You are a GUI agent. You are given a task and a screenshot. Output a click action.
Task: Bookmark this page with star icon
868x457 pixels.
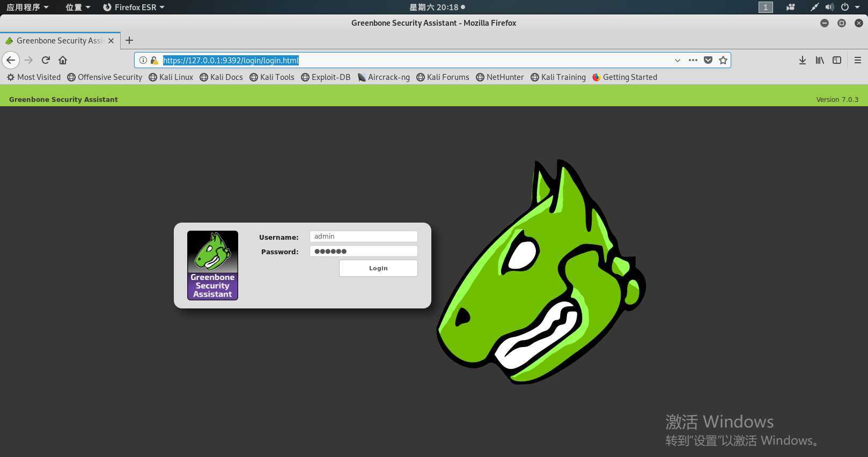point(723,60)
